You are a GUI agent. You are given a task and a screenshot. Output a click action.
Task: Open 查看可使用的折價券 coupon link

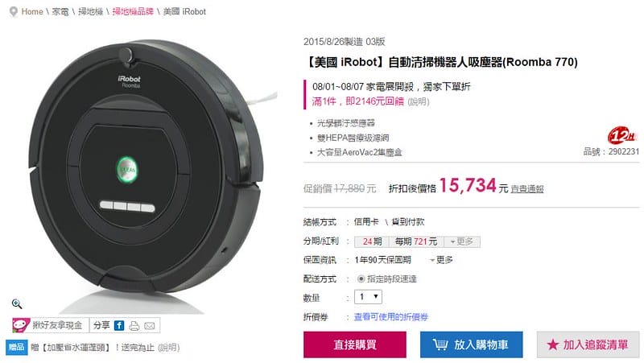[x=391, y=316]
